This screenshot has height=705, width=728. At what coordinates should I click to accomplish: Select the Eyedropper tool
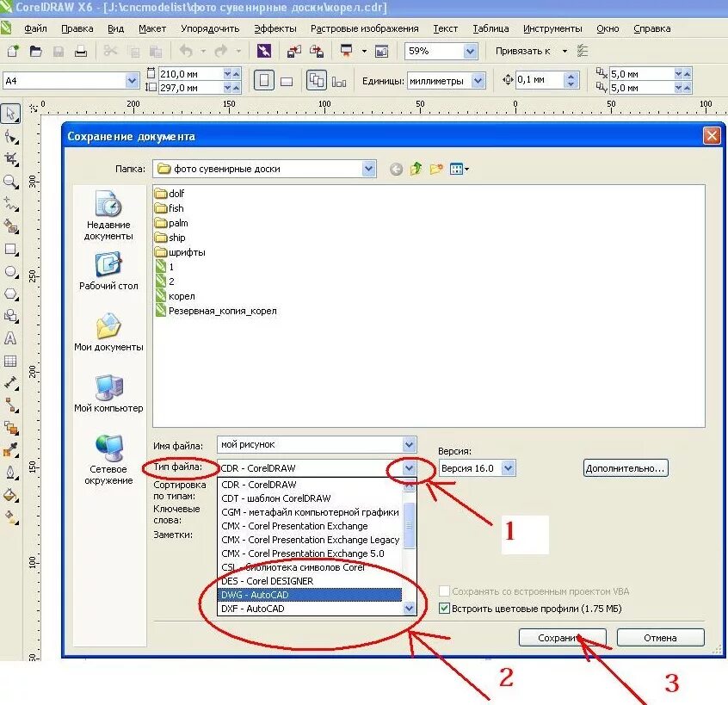(x=10, y=449)
